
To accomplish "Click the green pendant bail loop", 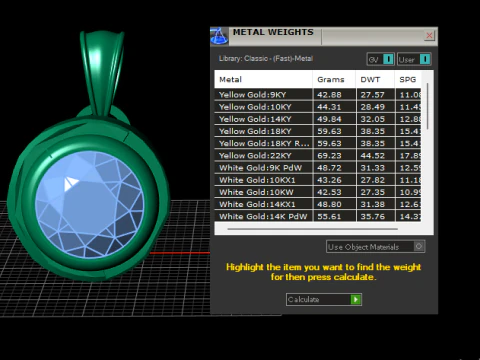I will point(102,72).
